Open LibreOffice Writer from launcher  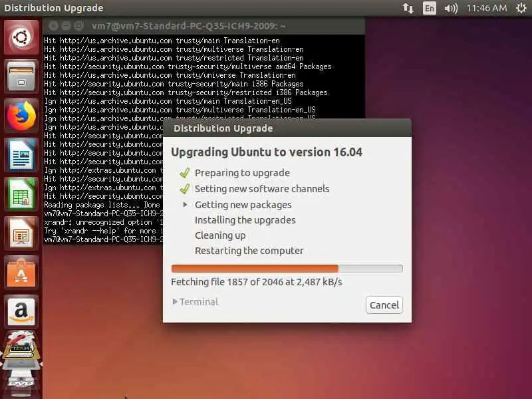[21, 155]
